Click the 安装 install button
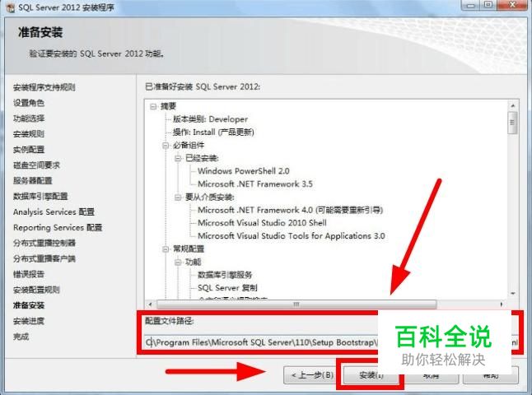 coord(371,375)
